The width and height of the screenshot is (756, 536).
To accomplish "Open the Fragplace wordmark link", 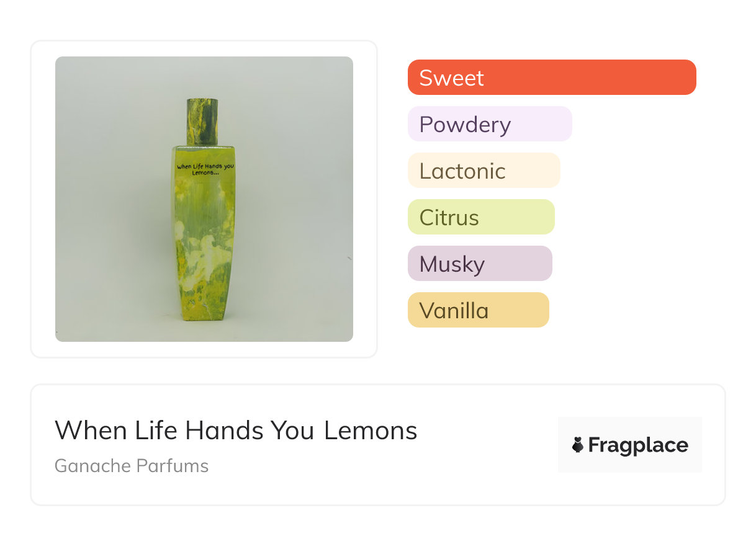I will [638, 445].
